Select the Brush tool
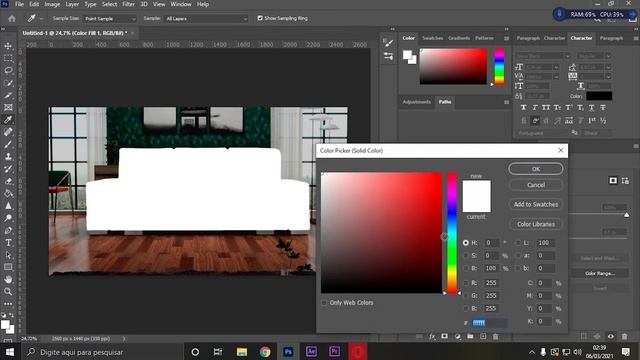This screenshot has height=360, width=640. (8, 144)
